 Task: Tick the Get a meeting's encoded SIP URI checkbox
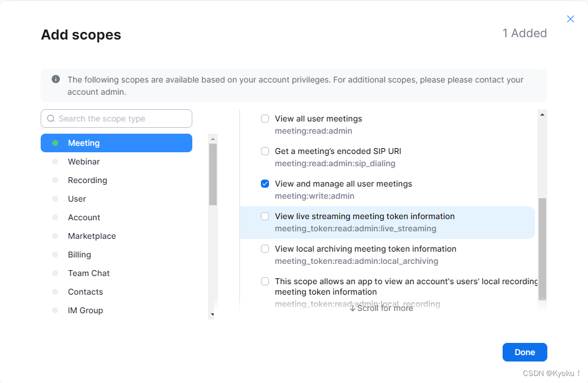265,151
